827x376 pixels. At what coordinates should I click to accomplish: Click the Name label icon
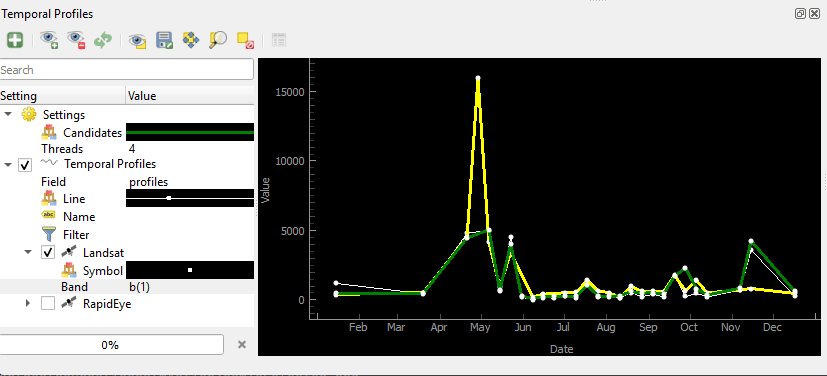click(x=49, y=215)
